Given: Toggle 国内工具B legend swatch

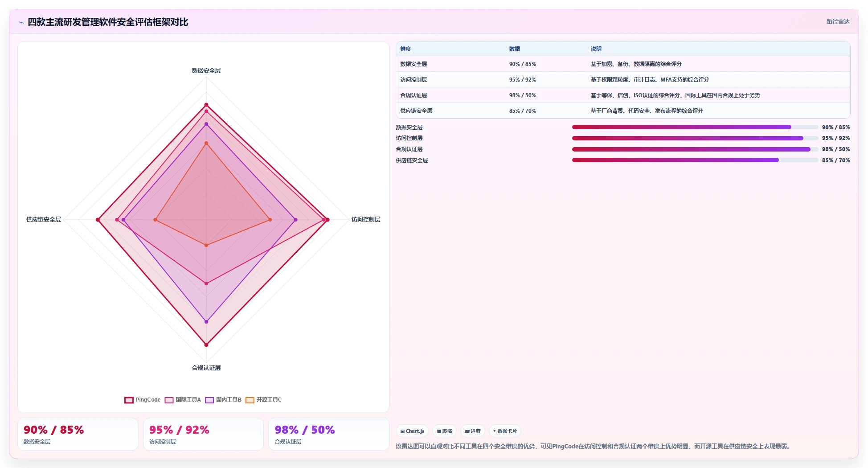Looking at the screenshot, I should [209, 400].
